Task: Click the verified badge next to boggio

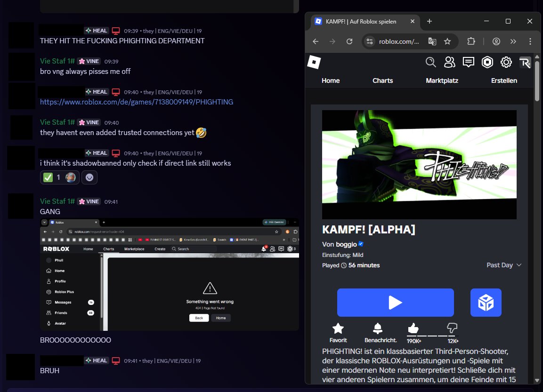Action: tap(361, 244)
